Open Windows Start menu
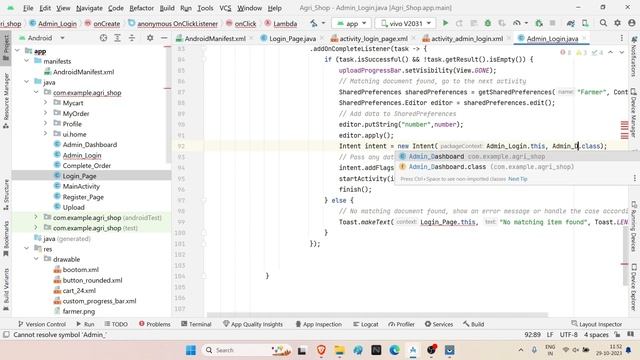The image size is (640, 360). (x=191, y=350)
